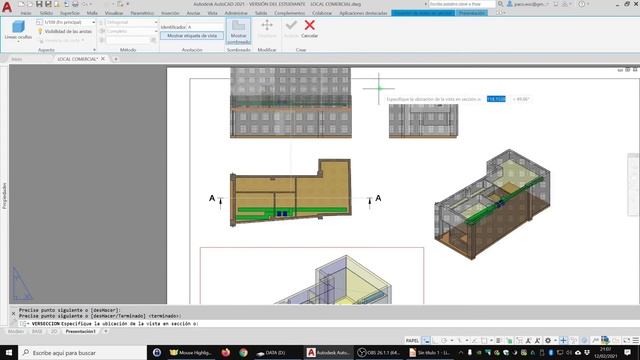Viewport: 640px width, 360px height.
Task: Open status bar customization menu
Action: (x=636, y=340)
